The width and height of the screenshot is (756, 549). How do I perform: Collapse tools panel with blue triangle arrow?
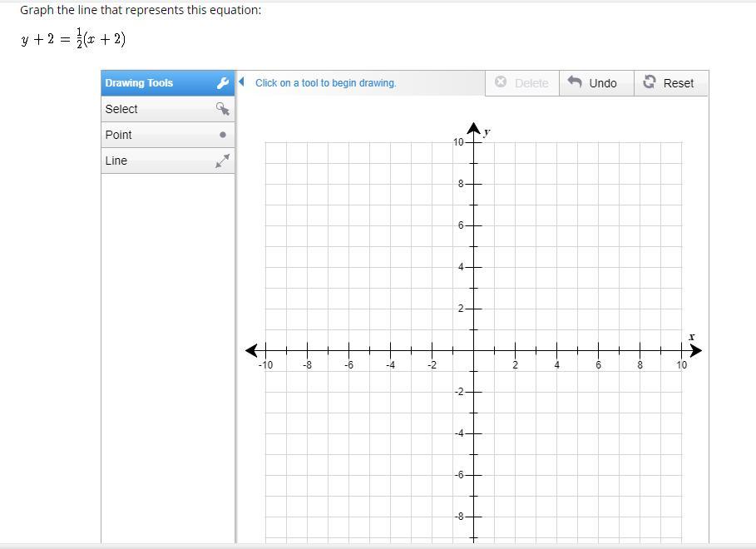click(241, 82)
